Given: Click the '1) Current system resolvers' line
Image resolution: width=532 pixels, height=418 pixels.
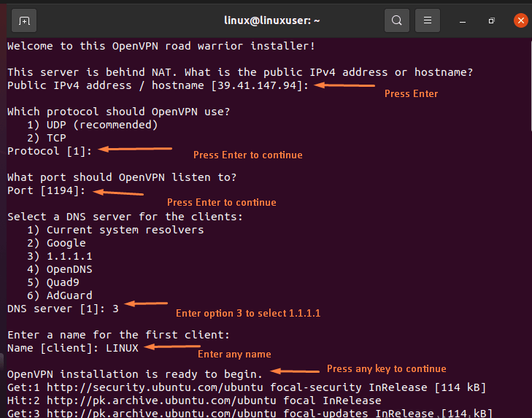Looking at the screenshot, I should pyautogui.click(x=116, y=230).
